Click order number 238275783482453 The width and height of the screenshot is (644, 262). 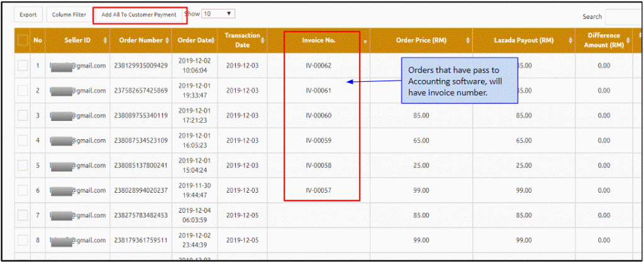coord(141,215)
